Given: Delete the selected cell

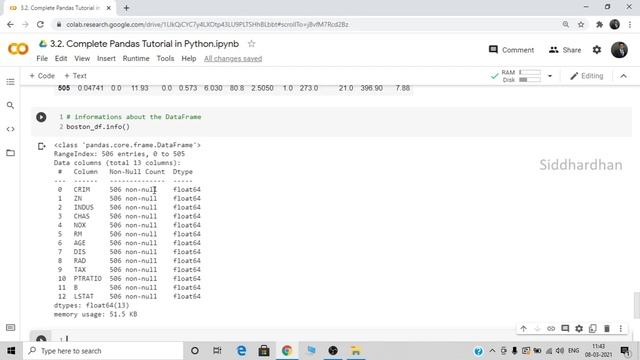Looking at the screenshot, I should coord(607,328).
